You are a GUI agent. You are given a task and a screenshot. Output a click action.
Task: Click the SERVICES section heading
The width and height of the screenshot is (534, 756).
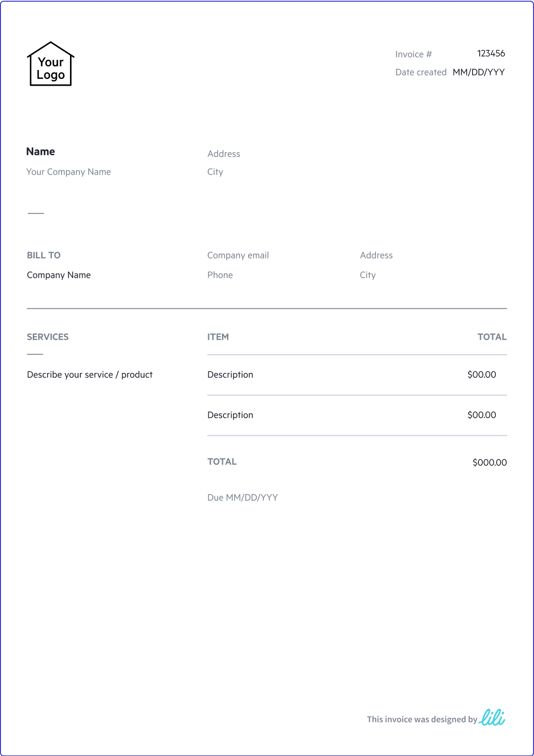click(x=48, y=337)
